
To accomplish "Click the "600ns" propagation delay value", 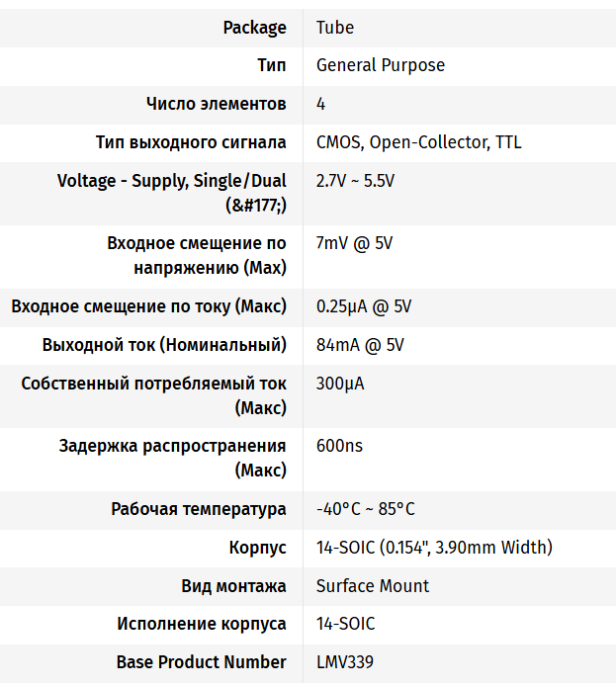I will coord(339,446).
